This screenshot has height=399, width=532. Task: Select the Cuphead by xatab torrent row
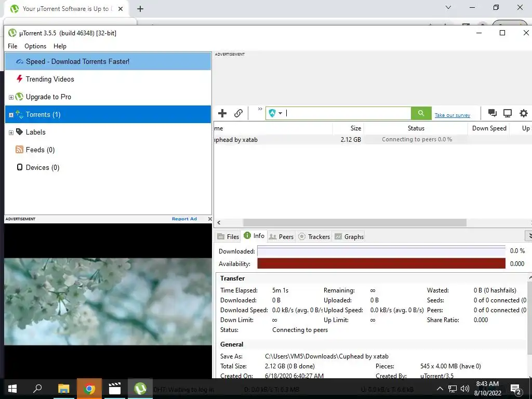(x=373, y=139)
